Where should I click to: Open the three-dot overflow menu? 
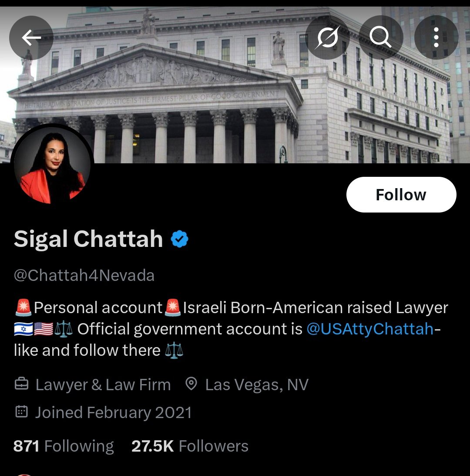(x=436, y=37)
